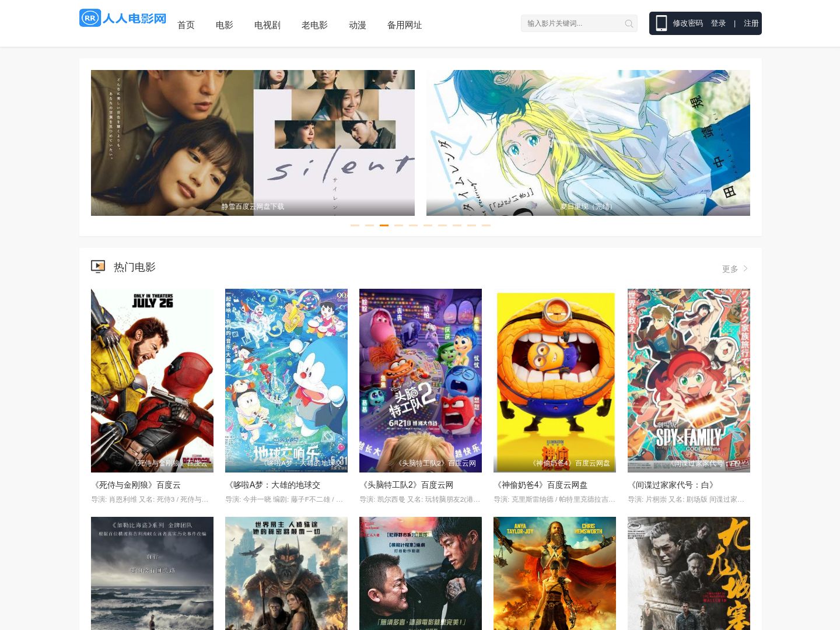
Task: Click text 导演: 克里斯雷纳德
Action: pyautogui.click(x=554, y=499)
